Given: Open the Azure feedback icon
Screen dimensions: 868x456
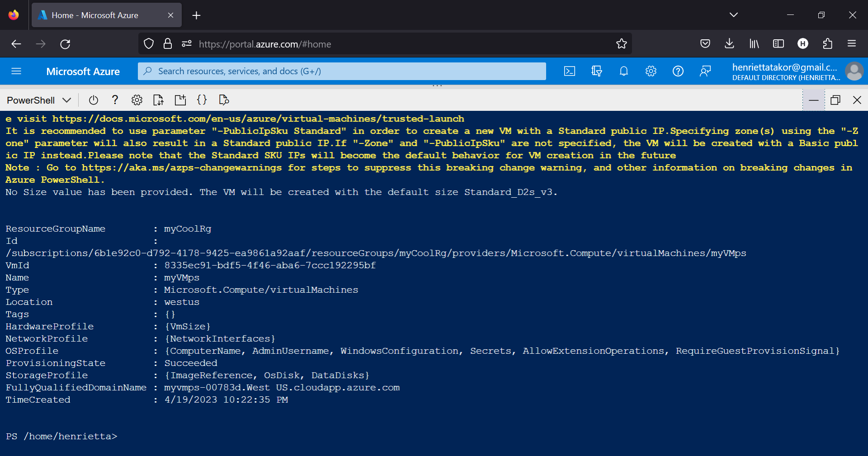Looking at the screenshot, I should click(705, 71).
